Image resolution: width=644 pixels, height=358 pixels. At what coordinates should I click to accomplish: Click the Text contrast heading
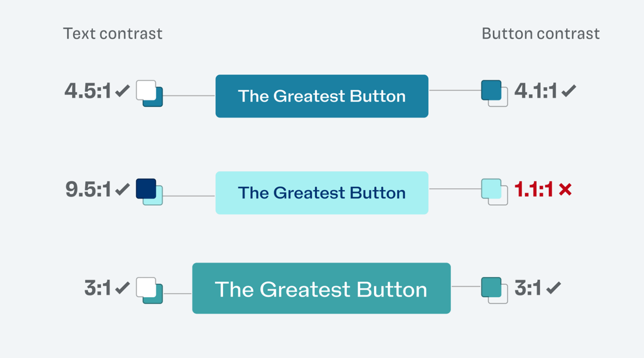pyautogui.click(x=113, y=34)
